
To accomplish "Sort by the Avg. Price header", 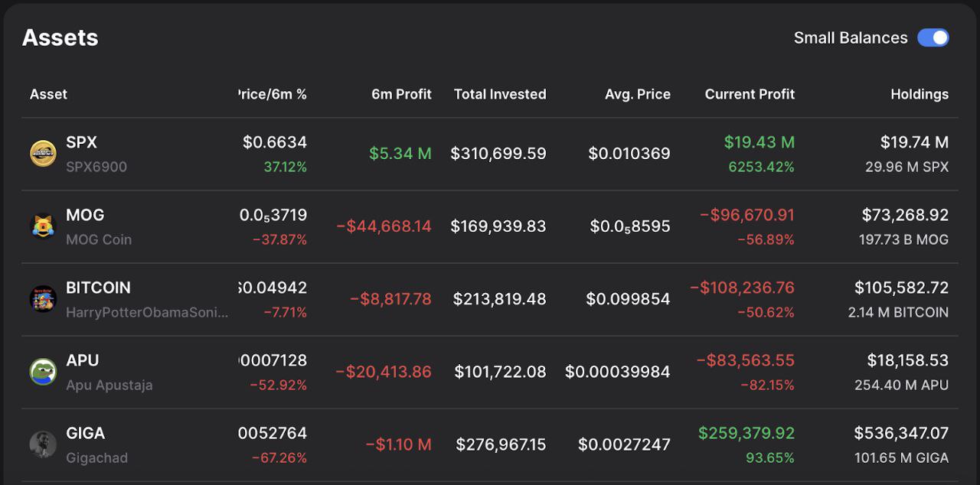I will coord(637,94).
